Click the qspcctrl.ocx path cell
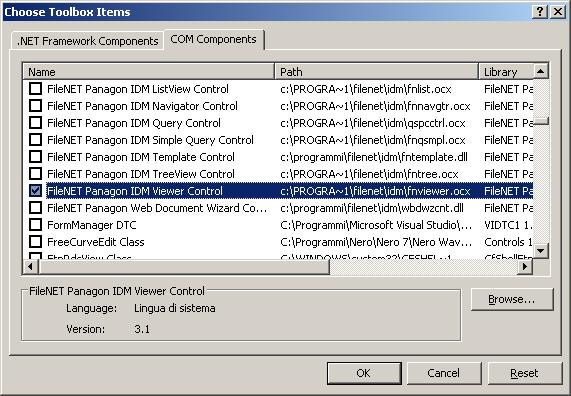This screenshot has width=571, height=396. pos(373,123)
